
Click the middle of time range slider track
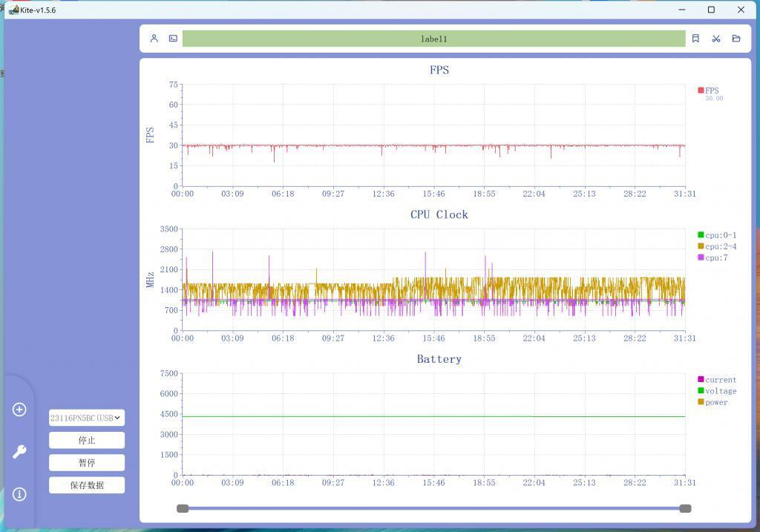(433, 508)
